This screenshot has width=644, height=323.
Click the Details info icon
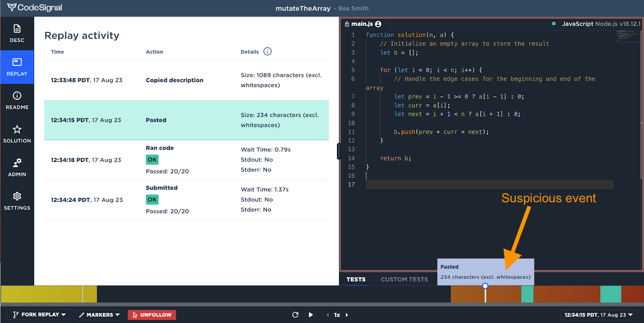point(267,52)
